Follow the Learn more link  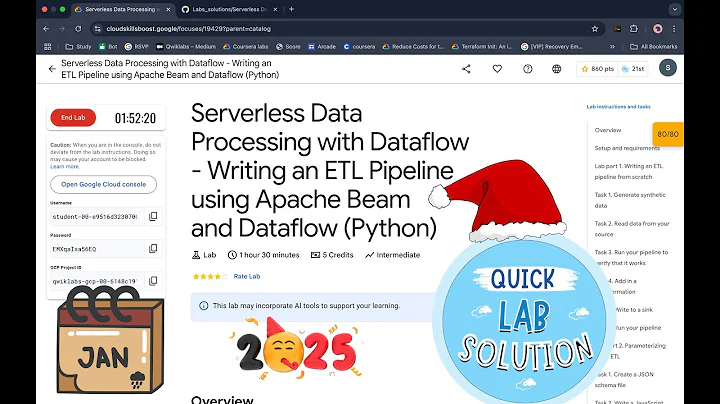coord(65,167)
